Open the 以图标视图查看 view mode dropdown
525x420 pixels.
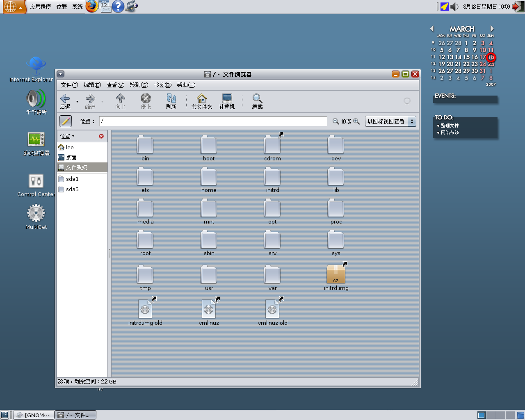(x=390, y=121)
